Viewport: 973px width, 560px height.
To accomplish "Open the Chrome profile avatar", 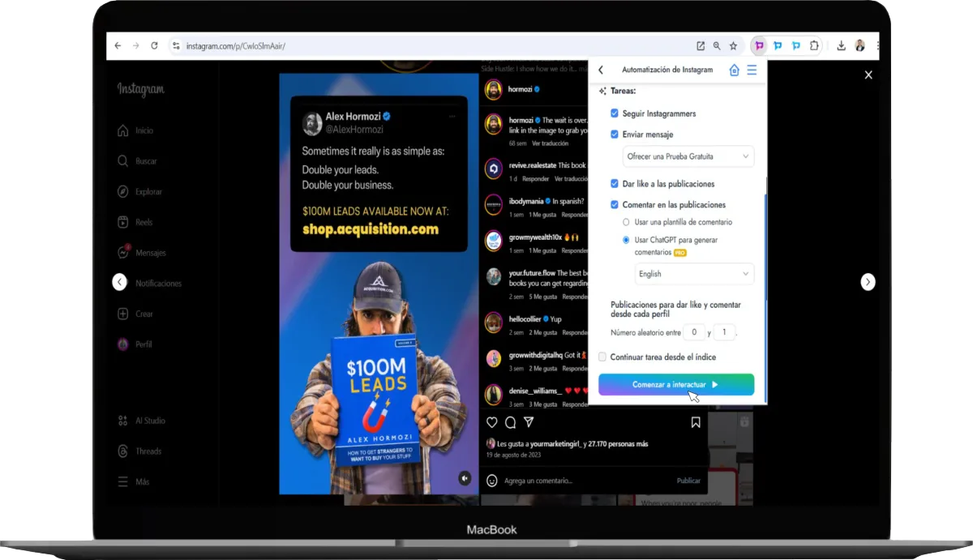I will coord(859,46).
